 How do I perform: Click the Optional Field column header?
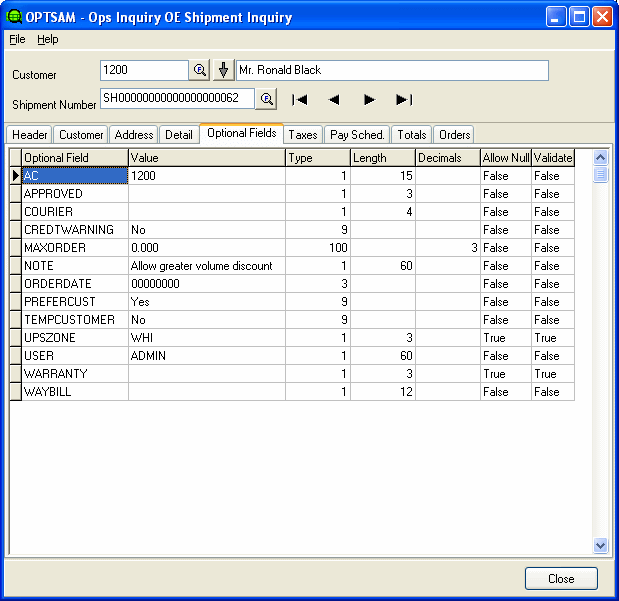(75, 158)
